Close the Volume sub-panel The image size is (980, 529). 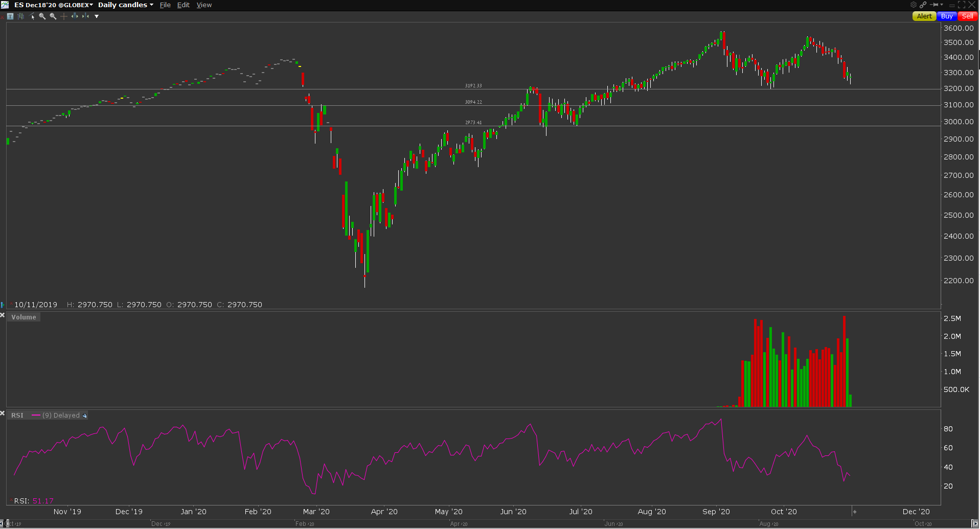click(x=3, y=315)
